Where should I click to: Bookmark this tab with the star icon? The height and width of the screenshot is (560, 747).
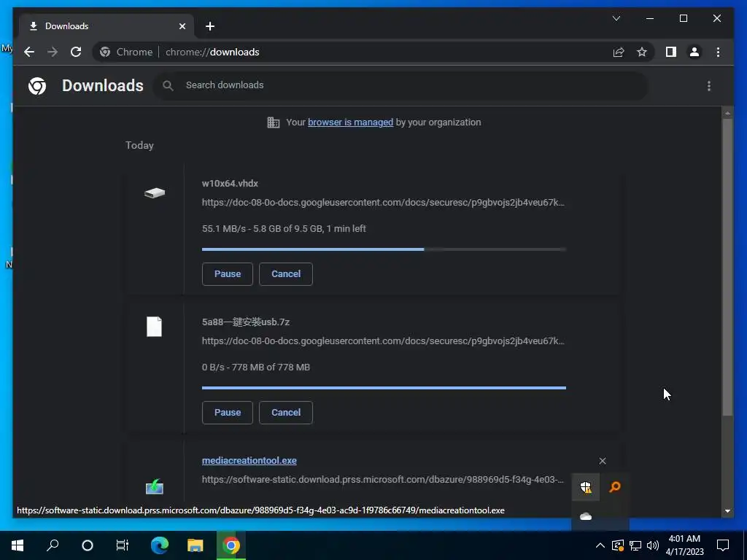(x=642, y=52)
